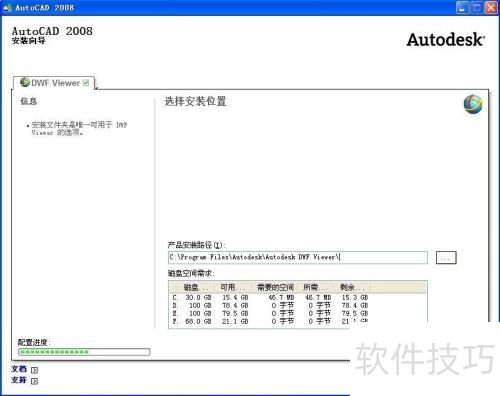Toggle the DWF Viewer tab checkmark
Viewport: 500px width, 396px height.
coord(86,83)
